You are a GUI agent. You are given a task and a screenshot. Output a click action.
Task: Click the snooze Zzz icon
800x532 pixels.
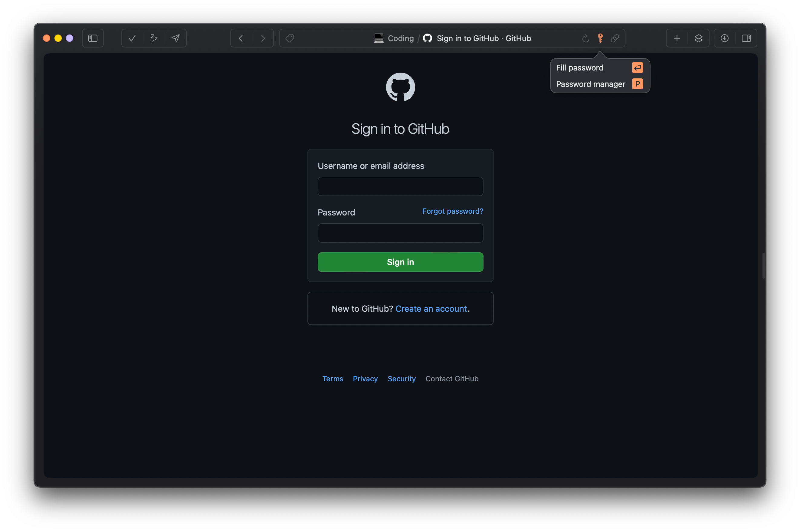pos(154,38)
